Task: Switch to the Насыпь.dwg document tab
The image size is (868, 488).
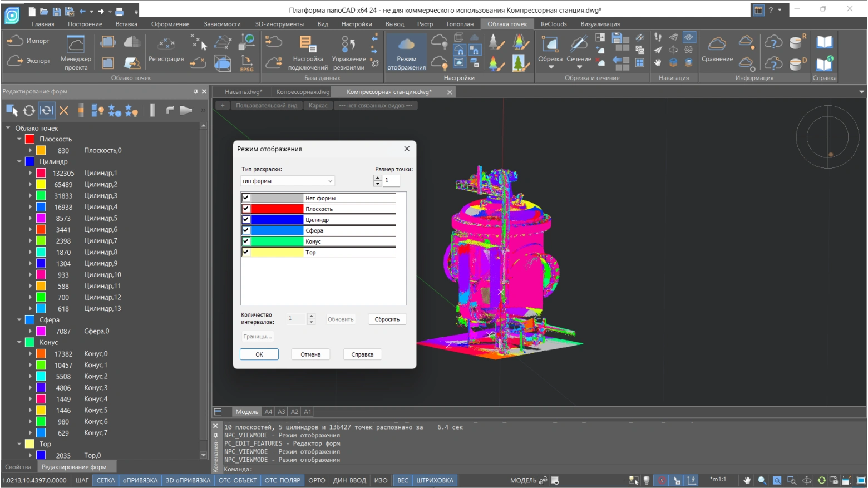Action: (243, 92)
